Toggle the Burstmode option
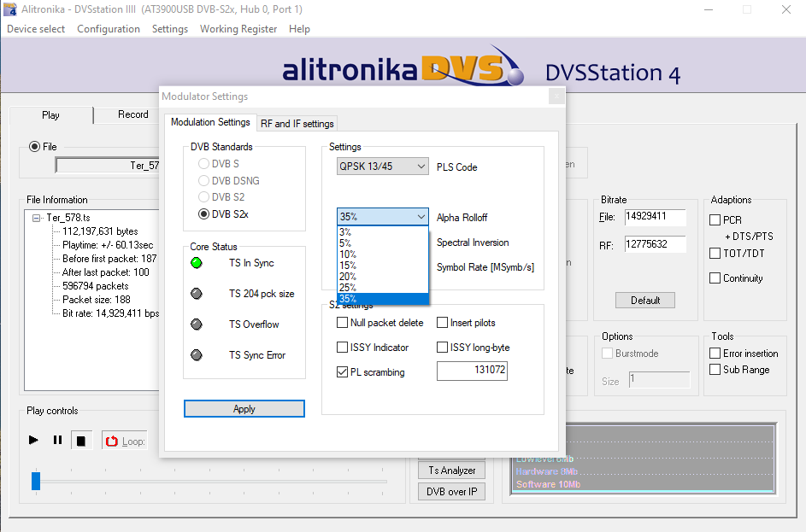The width and height of the screenshot is (806, 532). 608,354
